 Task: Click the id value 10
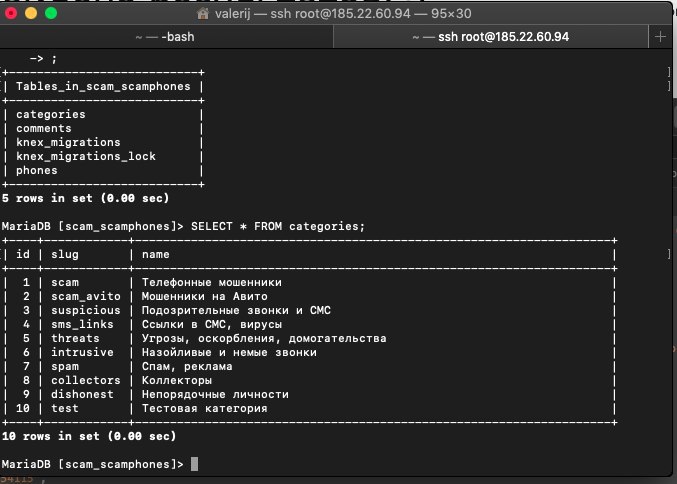click(x=23, y=408)
